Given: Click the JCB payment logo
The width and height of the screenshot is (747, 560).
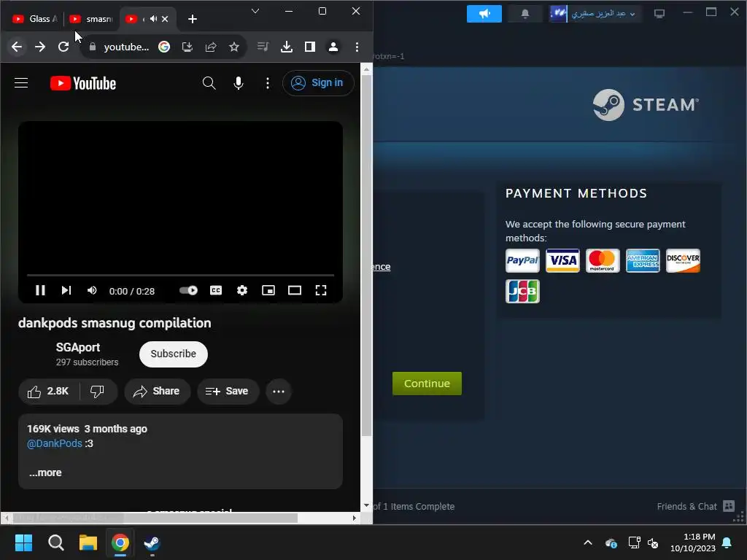Looking at the screenshot, I should pyautogui.click(x=522, y=291).
